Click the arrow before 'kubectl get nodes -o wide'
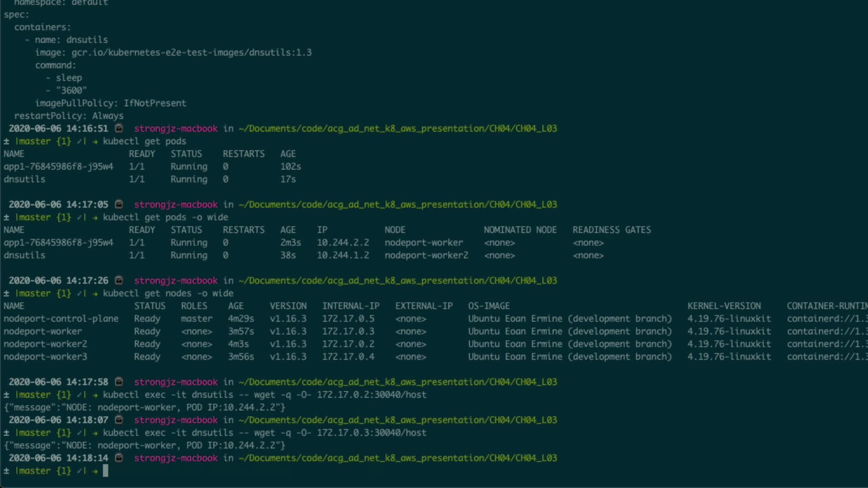Viewport: 868px width, 488px height. tap(95, 293)
